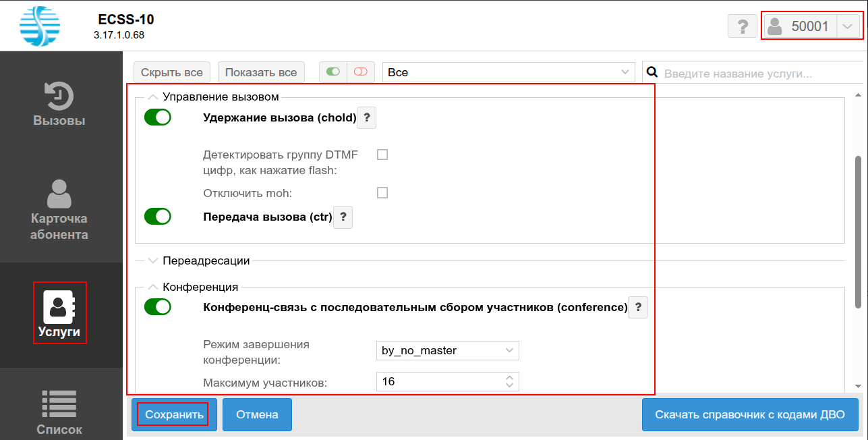Open help for Удержание вызова (chold)
Image resolution: width=868 pixels, height=440 pixels.
click(366, 118)
